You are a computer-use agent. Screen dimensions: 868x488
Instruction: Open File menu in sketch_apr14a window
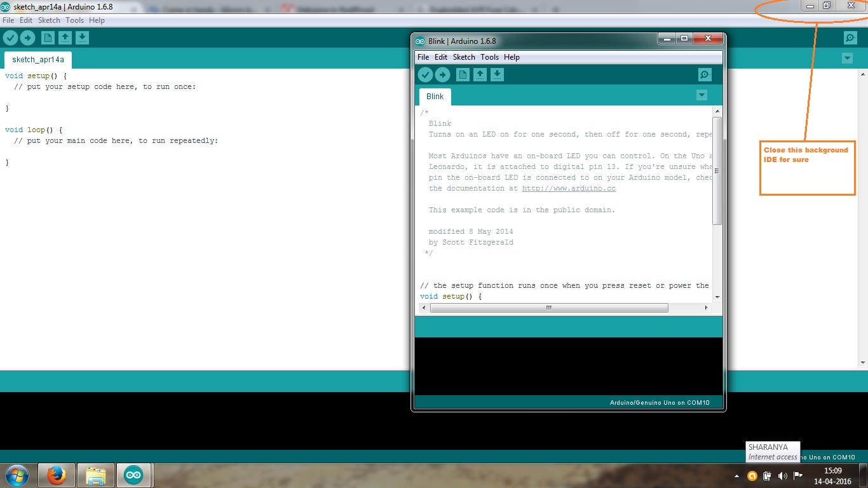[8, 20]
